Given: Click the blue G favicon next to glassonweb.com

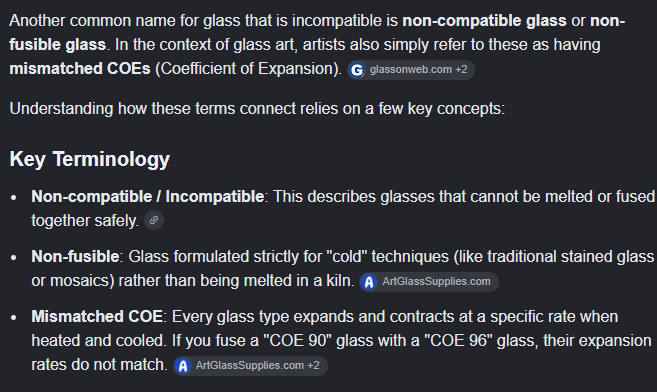Looking at the screenshot, I should [357, 70].
